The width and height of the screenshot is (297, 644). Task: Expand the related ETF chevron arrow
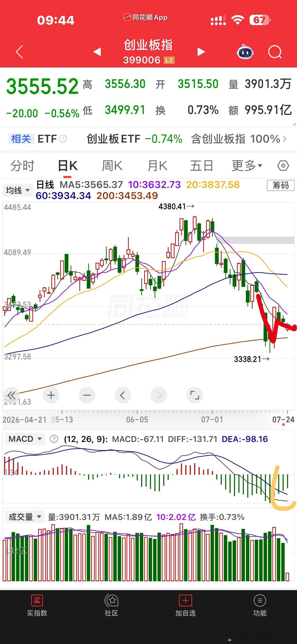285,139
